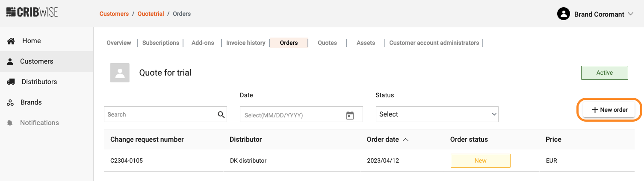The width and height of the screenshot is (644, 181).
Task: Expand the Brand Coromant account menu
Action: click(630, 14)
